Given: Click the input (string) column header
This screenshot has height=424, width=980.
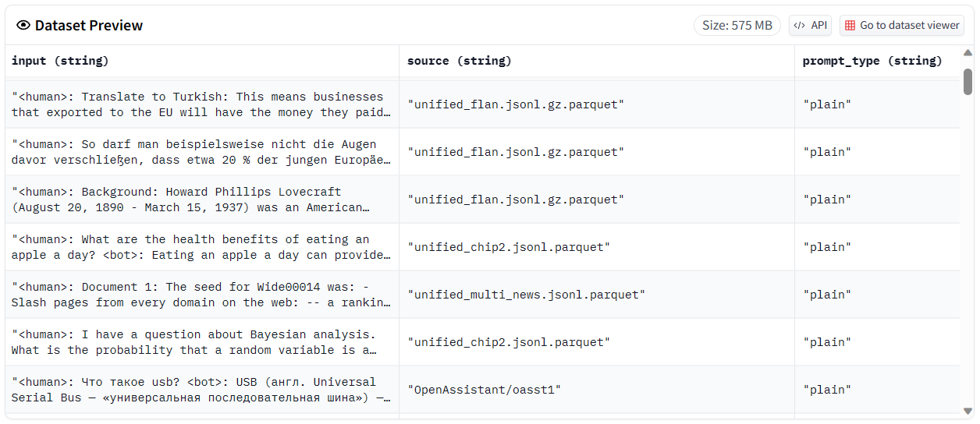Looking at the screenshot, I should tap(60, 61).
